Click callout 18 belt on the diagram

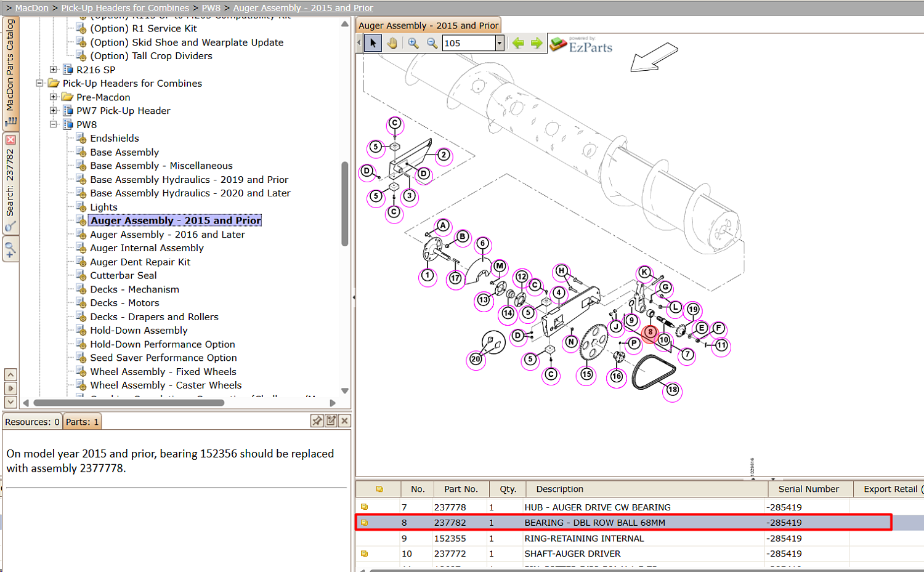(673, 390)
